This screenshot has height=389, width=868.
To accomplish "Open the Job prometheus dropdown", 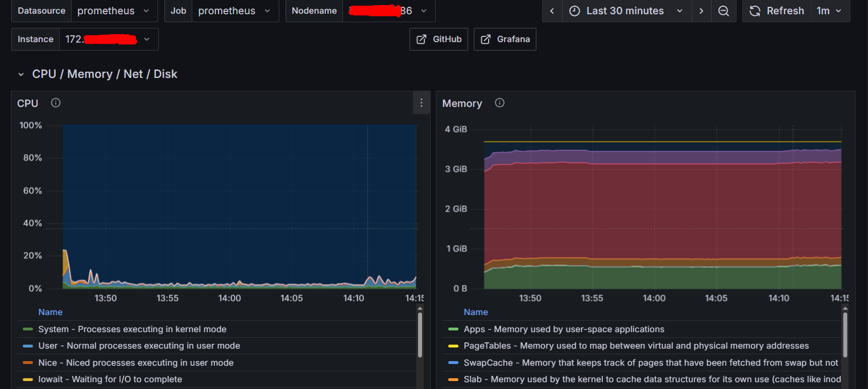I will pos(235,11).
